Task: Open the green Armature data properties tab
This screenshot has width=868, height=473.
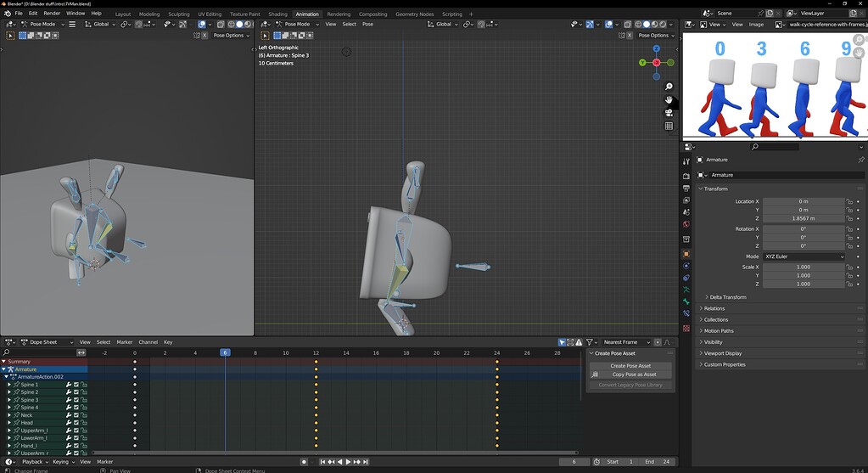Action: coord(686,290)
